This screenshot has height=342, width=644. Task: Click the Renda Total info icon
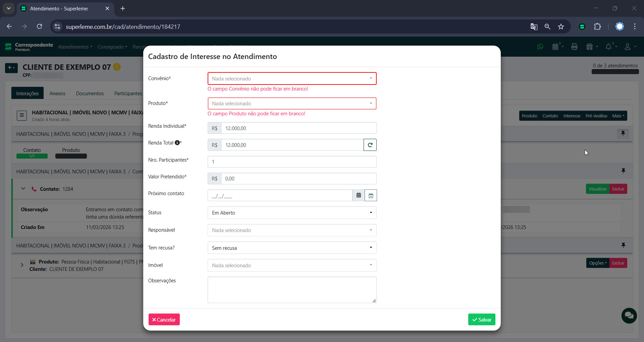[x=177, y=143]
